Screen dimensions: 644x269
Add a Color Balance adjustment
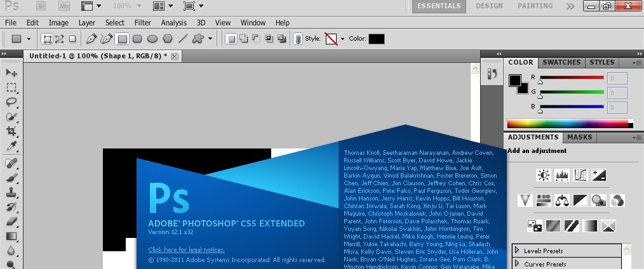(x=562, y=200)
